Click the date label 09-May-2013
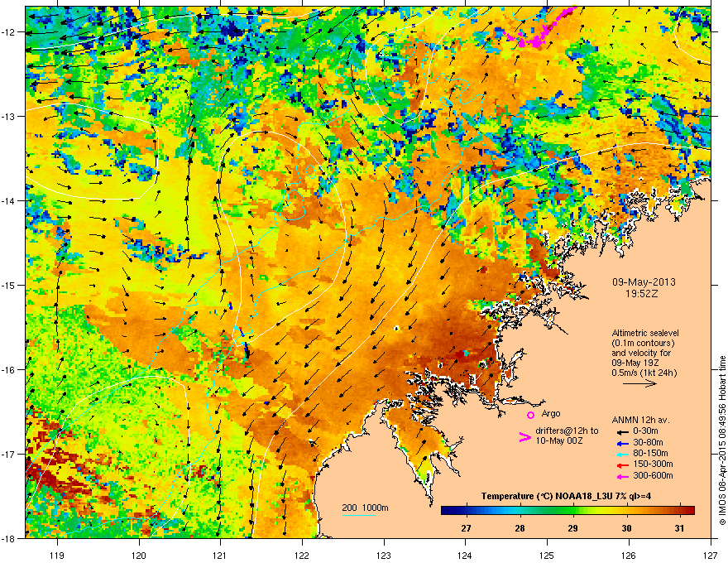The width and height of the screenshot is (728, 563). pos(644,282)
